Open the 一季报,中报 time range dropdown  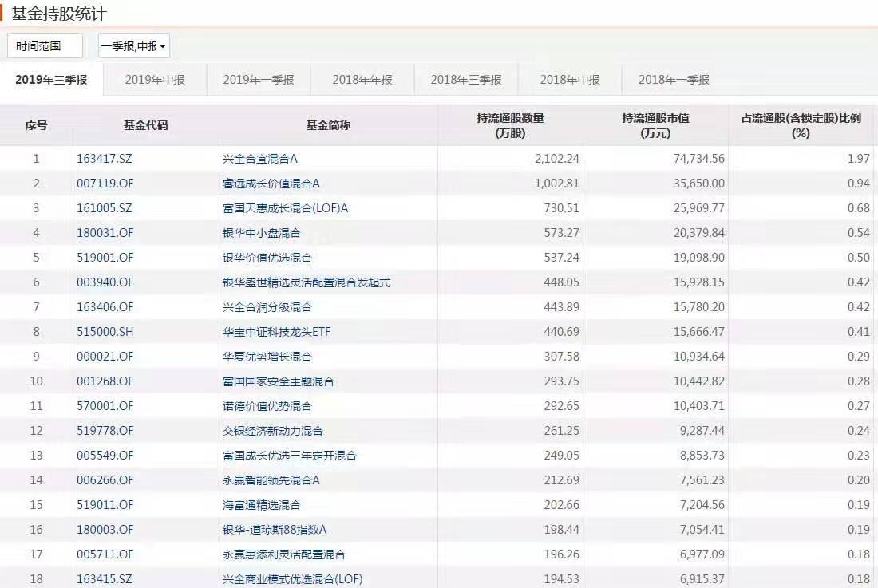coord(134,46)
